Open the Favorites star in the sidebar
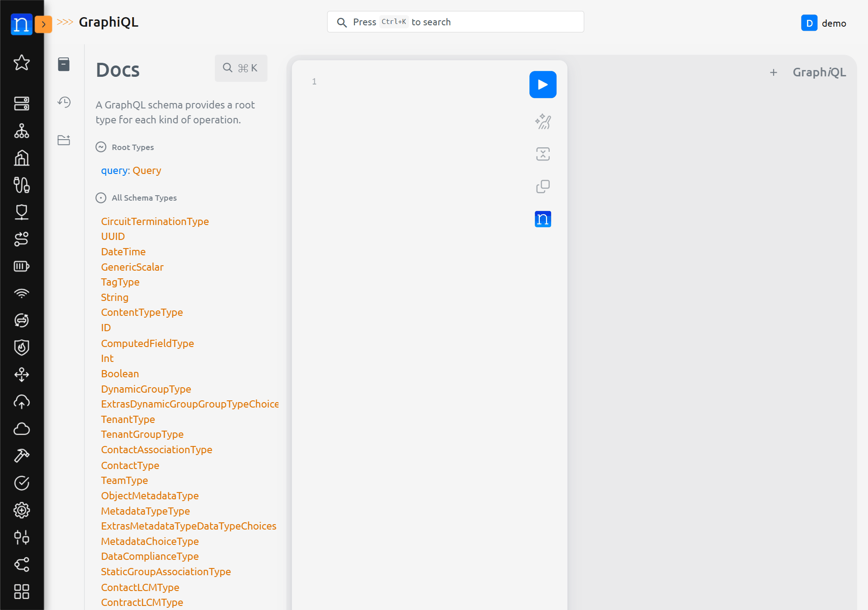 pos(22,62)
